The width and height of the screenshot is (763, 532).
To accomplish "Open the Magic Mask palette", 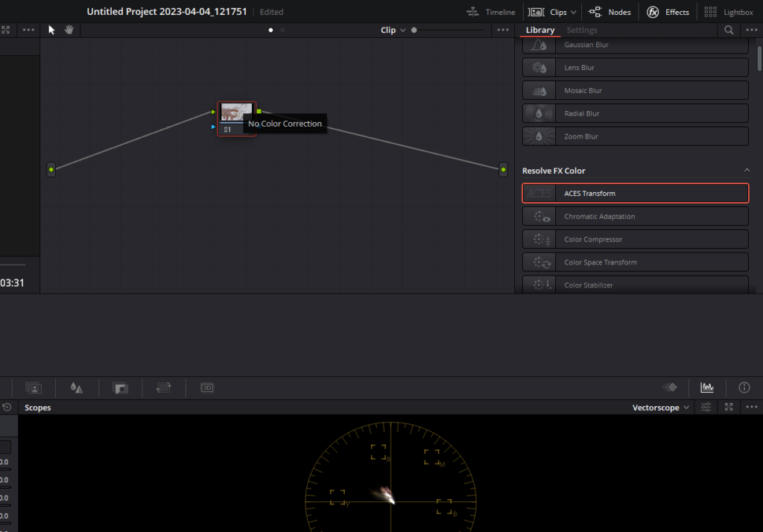I will [x=34, y=388].
